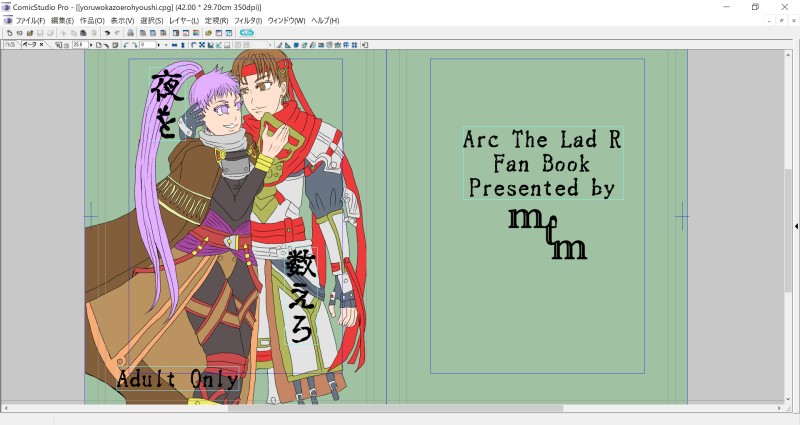
Task: Open the ファイル(F) menu
Action: tap(30, 20)
